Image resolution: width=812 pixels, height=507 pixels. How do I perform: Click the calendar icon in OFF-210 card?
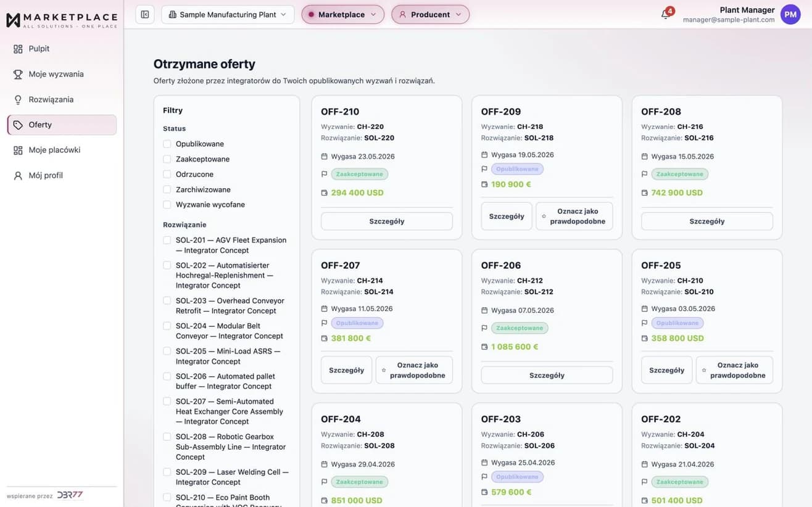pyautogui.click(x=325, y=157)
